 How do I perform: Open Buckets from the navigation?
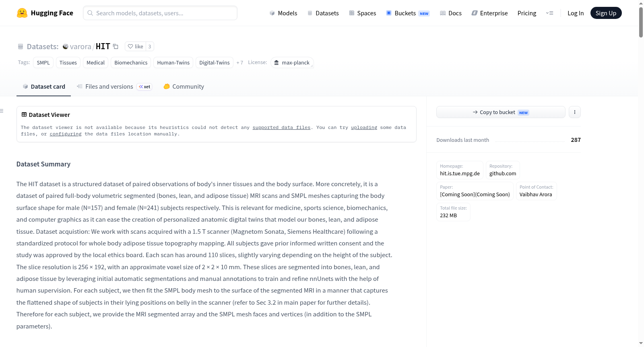[408, 13]
